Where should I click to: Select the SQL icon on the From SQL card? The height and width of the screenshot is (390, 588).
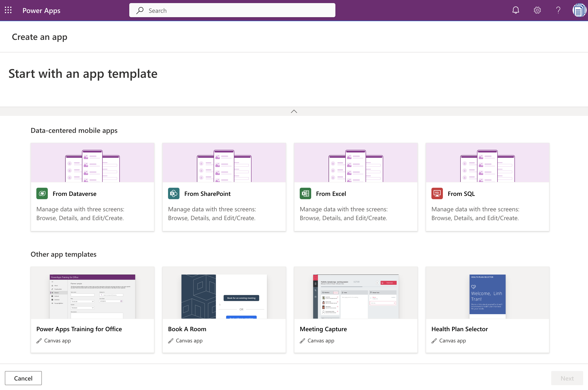[x=437, y=193]
